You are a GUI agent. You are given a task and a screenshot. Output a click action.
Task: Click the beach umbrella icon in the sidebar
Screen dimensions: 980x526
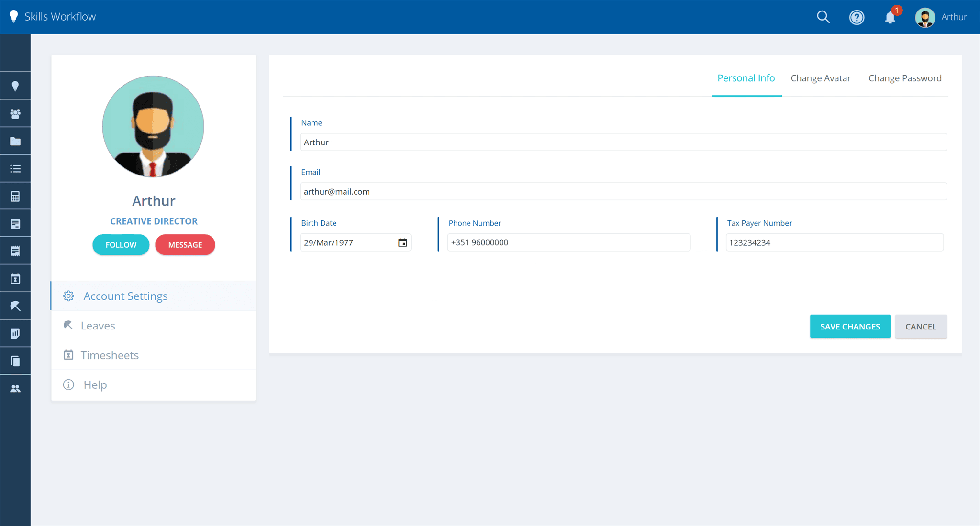tap(15, 306)
